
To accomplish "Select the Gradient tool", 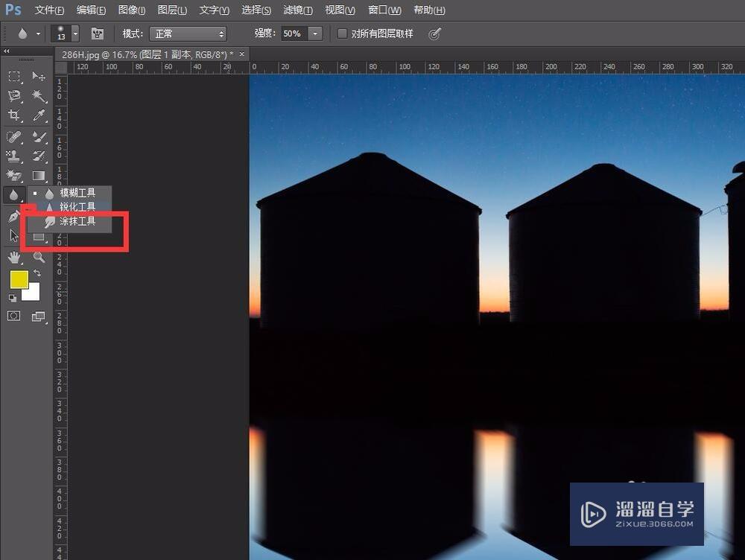I will [x=39, y=176].
